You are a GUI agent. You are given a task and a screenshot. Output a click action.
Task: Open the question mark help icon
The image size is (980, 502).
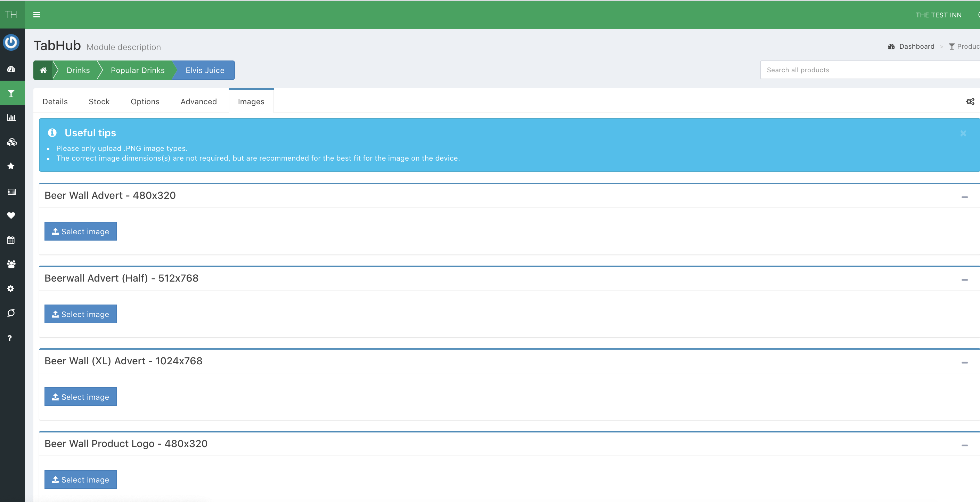(x=10, y=338)
